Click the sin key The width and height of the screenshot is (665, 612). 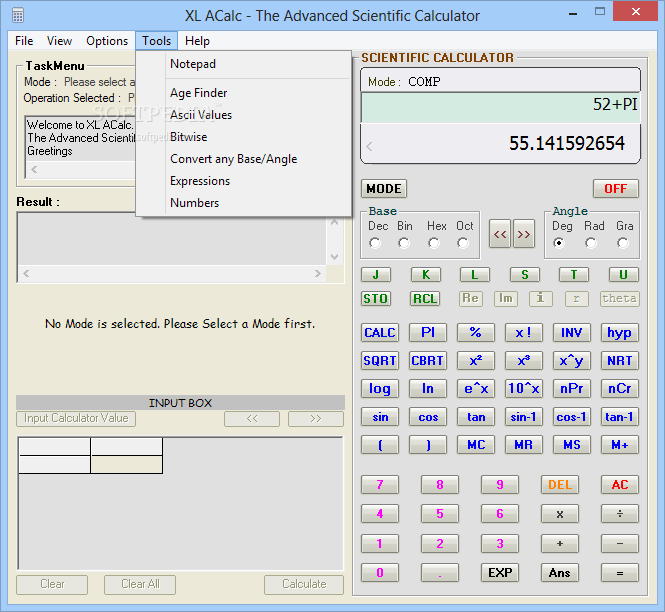coord(380,417)
